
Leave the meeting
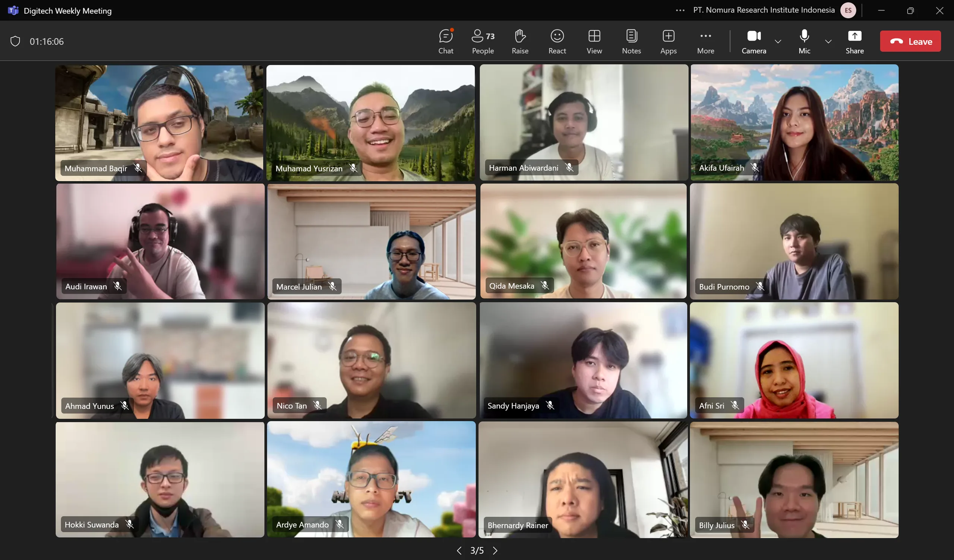pyautogui.click(x=910, y=41)
